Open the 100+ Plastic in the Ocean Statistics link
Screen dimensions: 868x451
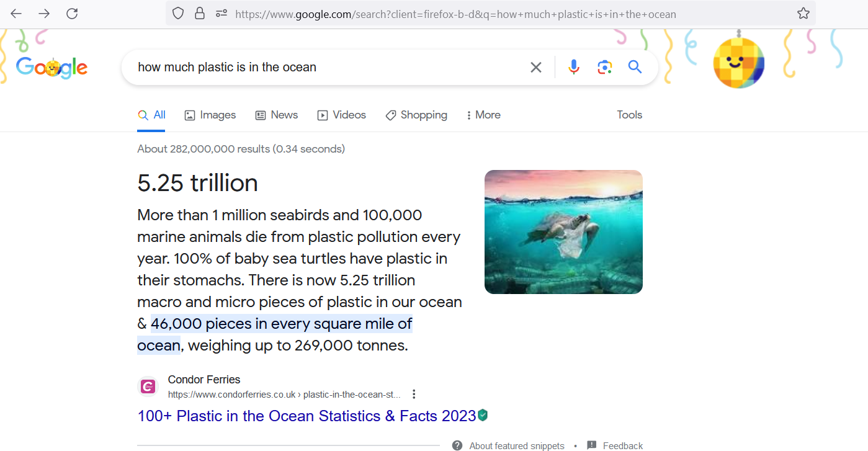(306, 416)
